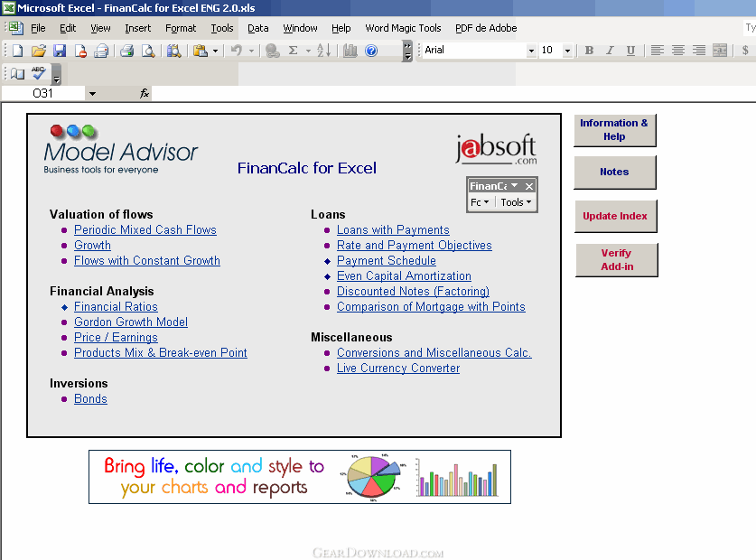Print the workbook using the printer icon
The width and height of the screenshot is (756, 560).
point(126,51)
